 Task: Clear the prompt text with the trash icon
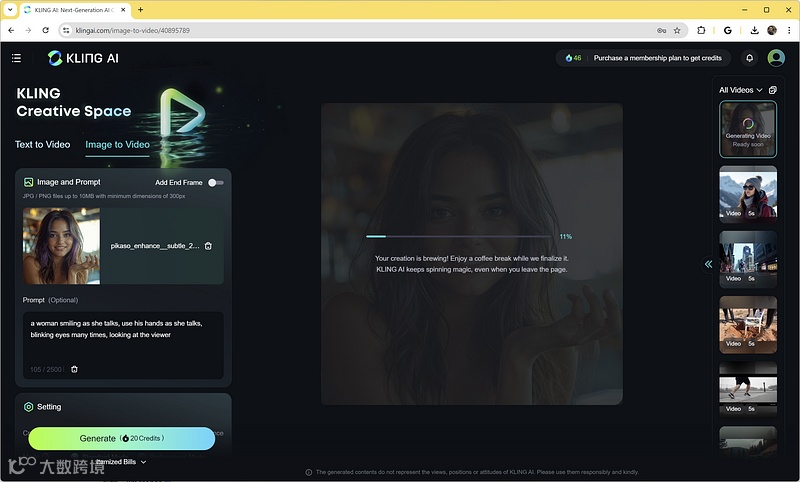74,369
